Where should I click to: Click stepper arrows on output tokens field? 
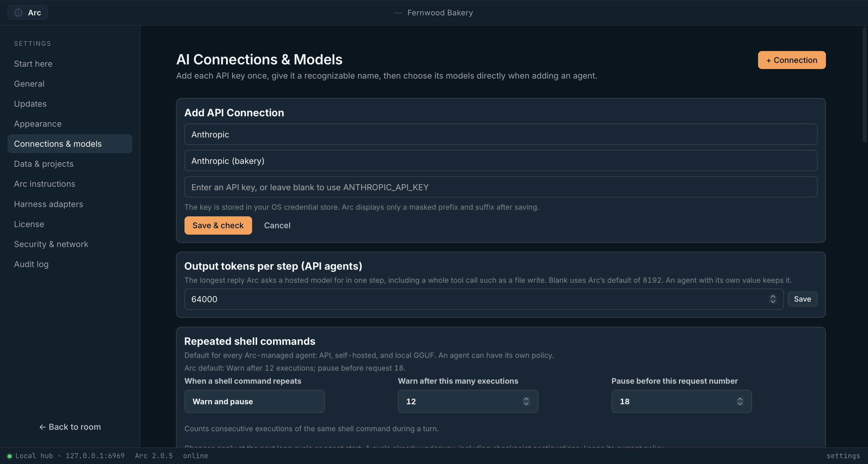coord(773,299)
